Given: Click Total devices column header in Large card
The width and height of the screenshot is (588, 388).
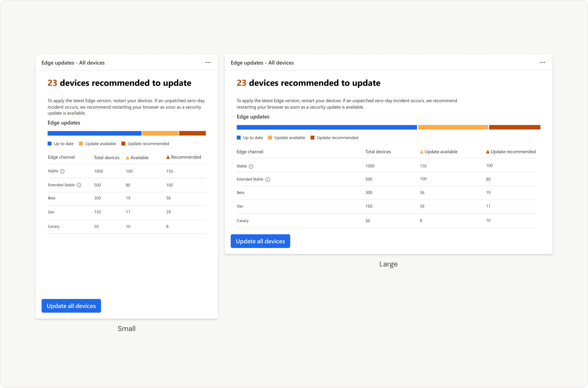Looking at the screenshot, I should tap(378, 152).
